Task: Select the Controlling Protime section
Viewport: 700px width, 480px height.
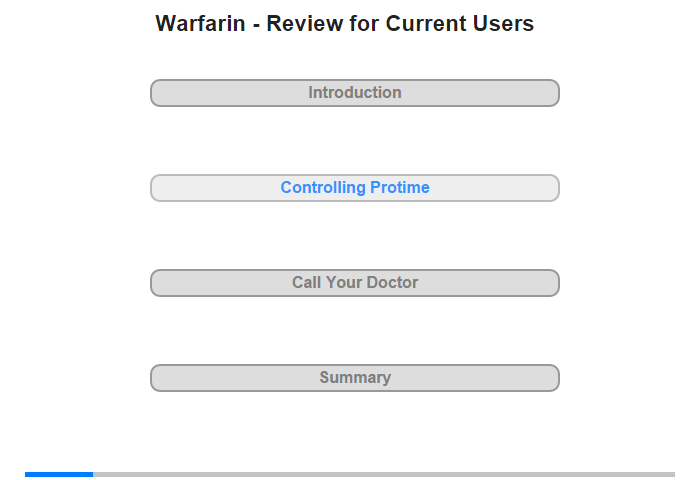Action: (x=354, y=188)
